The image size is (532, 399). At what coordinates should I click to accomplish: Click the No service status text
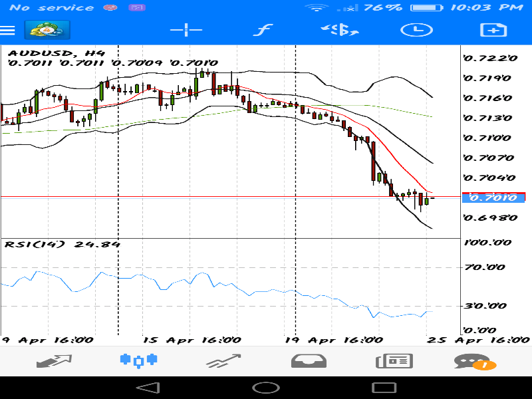[x=52, y=7]
